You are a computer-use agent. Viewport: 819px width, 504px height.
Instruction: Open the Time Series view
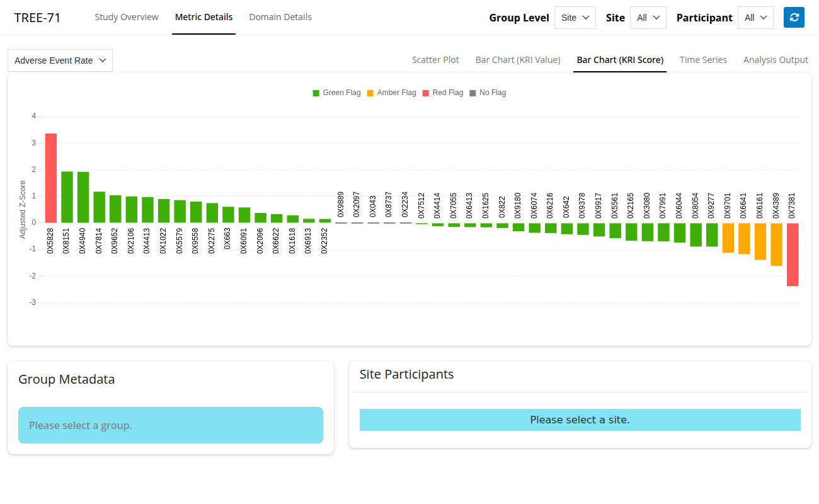pyautogui.click(x=703, y=60)
